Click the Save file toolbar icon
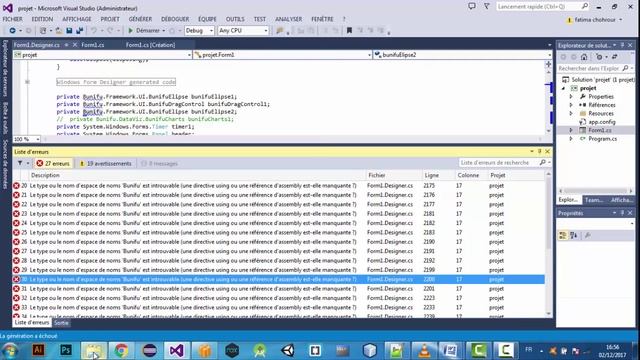640x360 pixels. (x=69, y=31)
